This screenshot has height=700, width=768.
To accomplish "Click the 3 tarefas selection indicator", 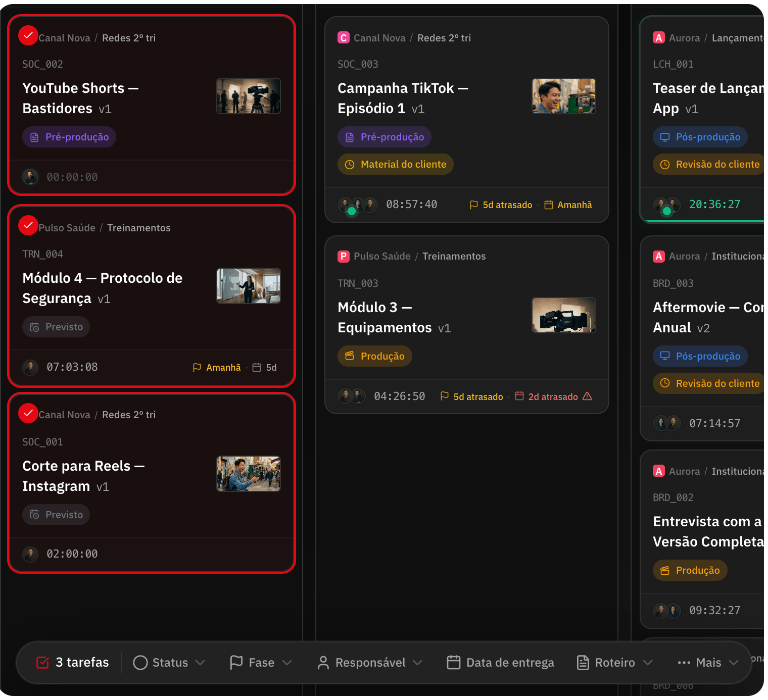I will 73,663.
